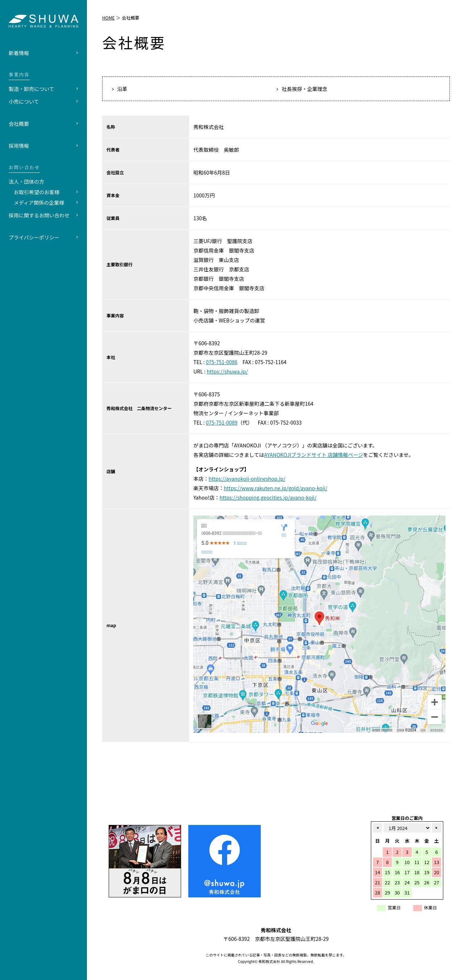Open the https://shuwa.jp/ URL link

227,372
